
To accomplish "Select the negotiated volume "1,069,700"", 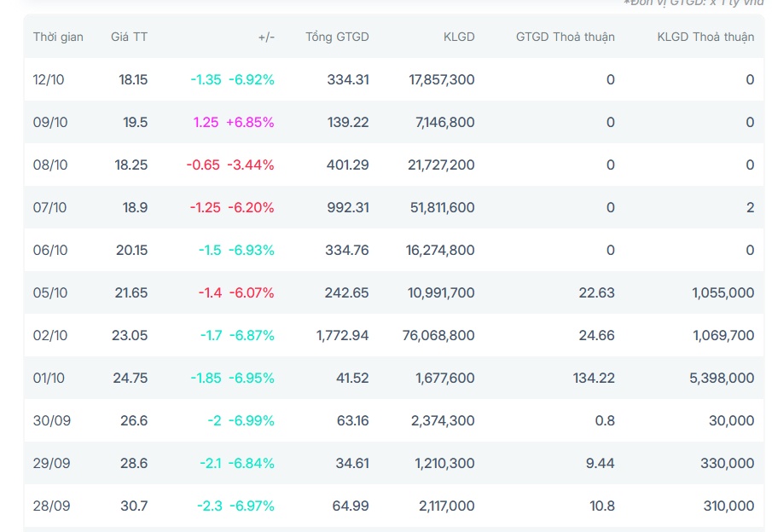I will coord(723,336).
